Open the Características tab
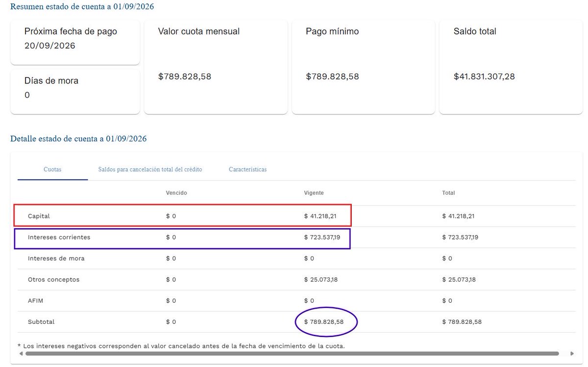The image size is (588, 367). click(x=247, y=169)
